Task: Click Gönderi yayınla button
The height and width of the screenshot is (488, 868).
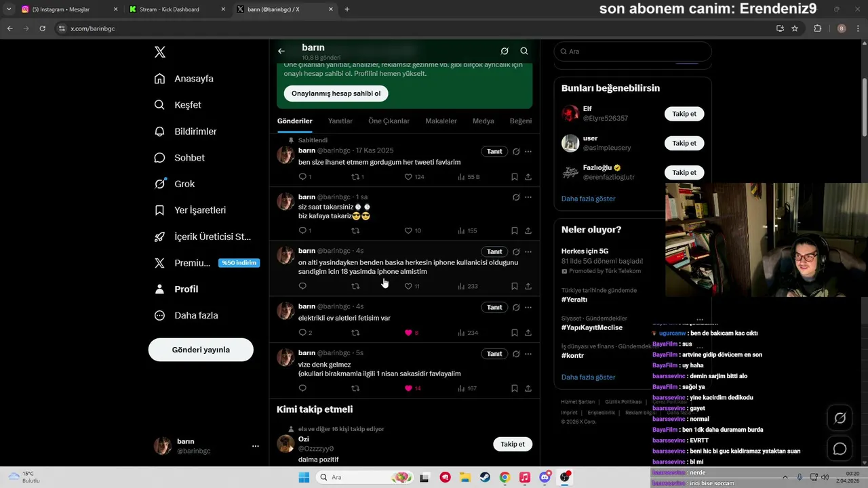Action: click(201, 350)
